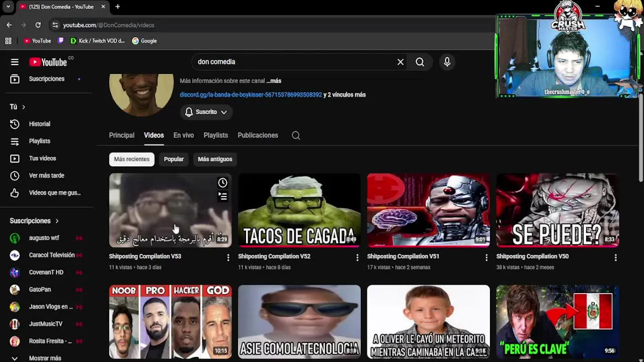
Task: Open the discord.gg la-banda-de-boykisser link
Action: (x=251, y=95)
